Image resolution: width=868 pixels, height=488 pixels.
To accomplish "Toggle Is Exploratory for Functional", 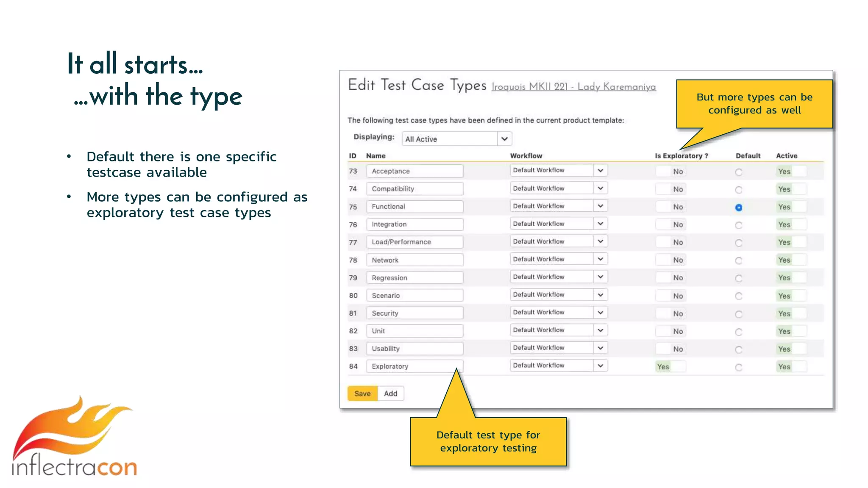I will pyautogui.click(x=670, y=207).
